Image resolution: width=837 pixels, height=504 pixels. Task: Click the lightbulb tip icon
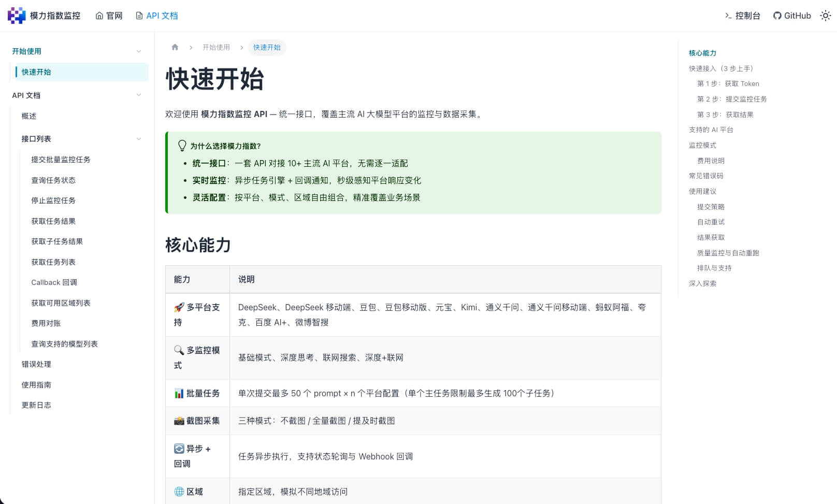coord(182,146)
